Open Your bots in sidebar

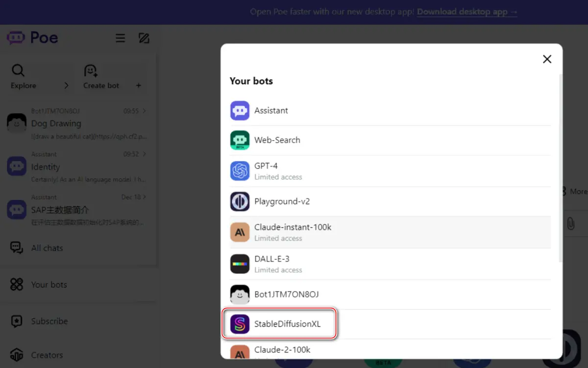point(77,285)
